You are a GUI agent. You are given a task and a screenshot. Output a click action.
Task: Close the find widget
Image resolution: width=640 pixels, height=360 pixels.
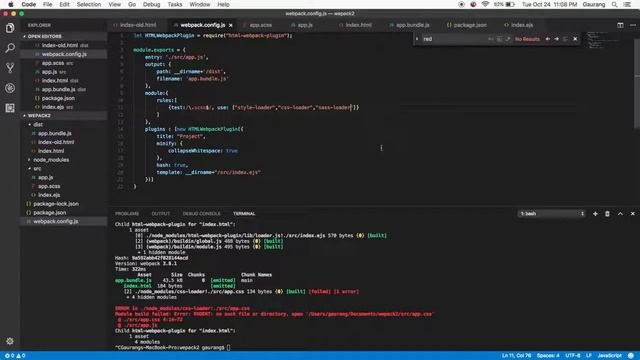(575, 39)
